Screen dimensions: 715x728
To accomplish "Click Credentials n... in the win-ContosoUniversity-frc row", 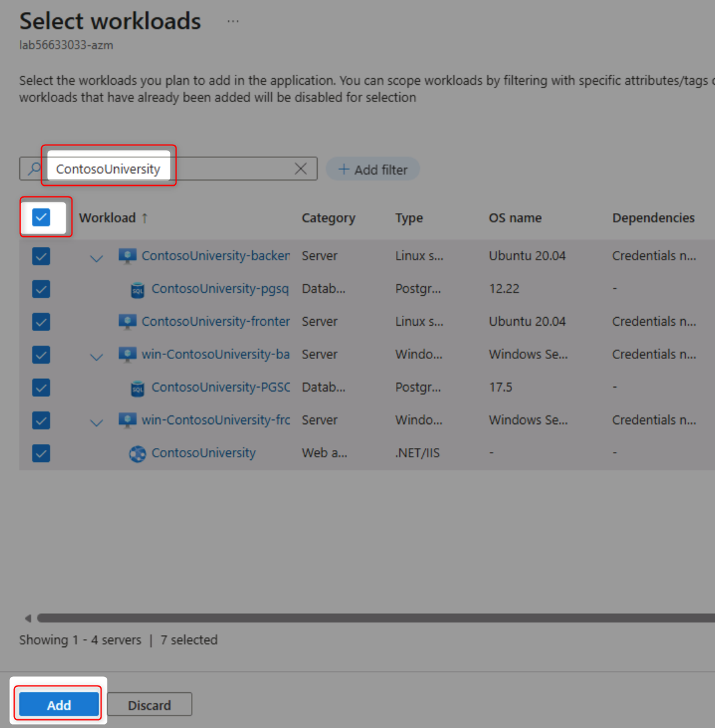I will [x=654, y=420].
